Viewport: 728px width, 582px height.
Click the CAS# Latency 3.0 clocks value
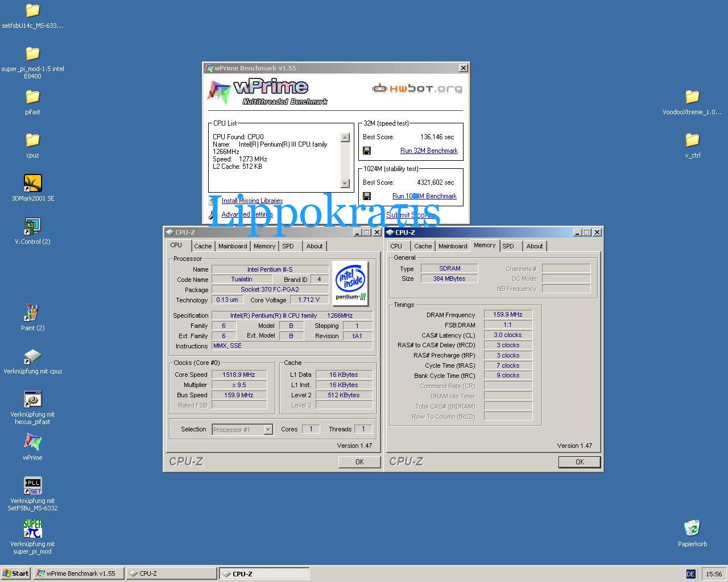click(x=508, y=335)
